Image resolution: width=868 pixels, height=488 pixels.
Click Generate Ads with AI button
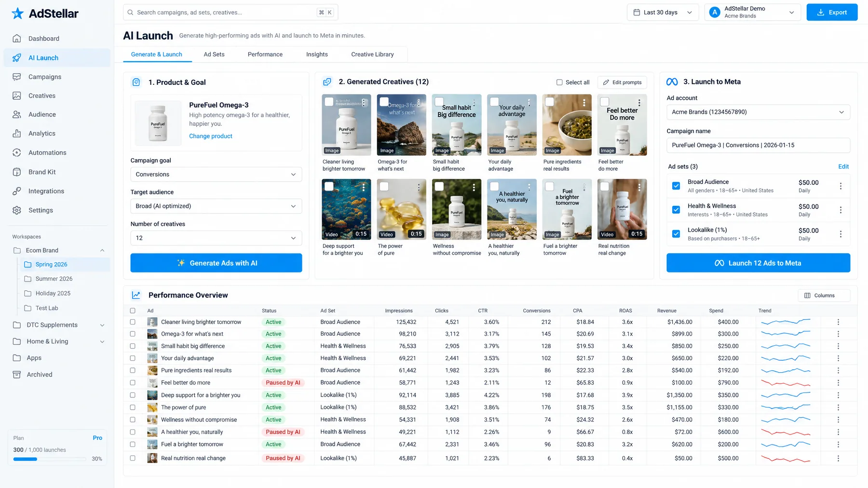pyautogui.click(x=216, y=263)
